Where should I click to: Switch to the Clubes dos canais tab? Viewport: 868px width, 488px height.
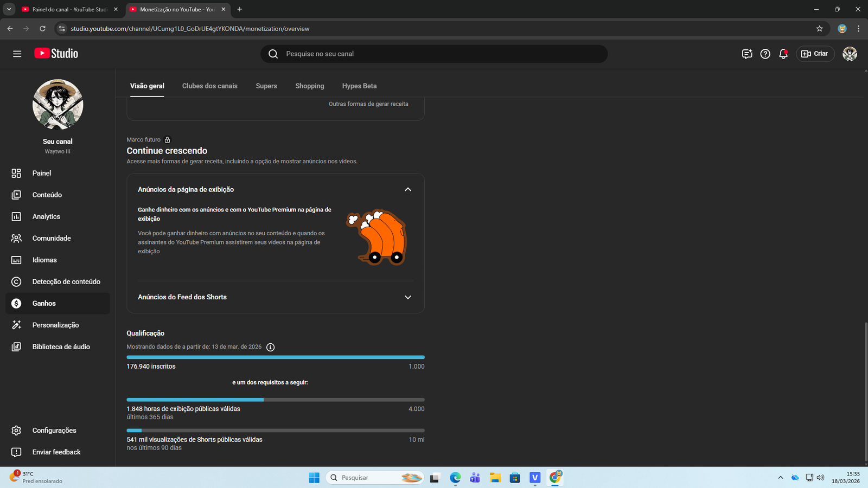tap(210, 86)
